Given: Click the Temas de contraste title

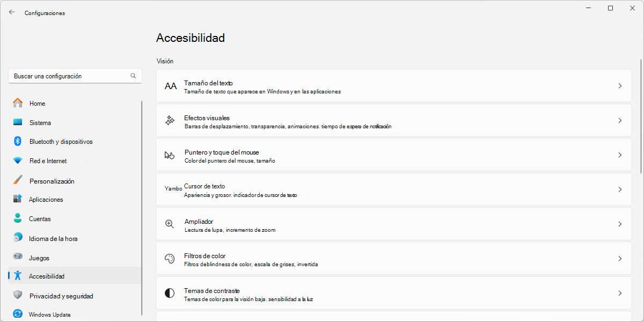Looking at the screenshot, I should [x=211, y=290].
